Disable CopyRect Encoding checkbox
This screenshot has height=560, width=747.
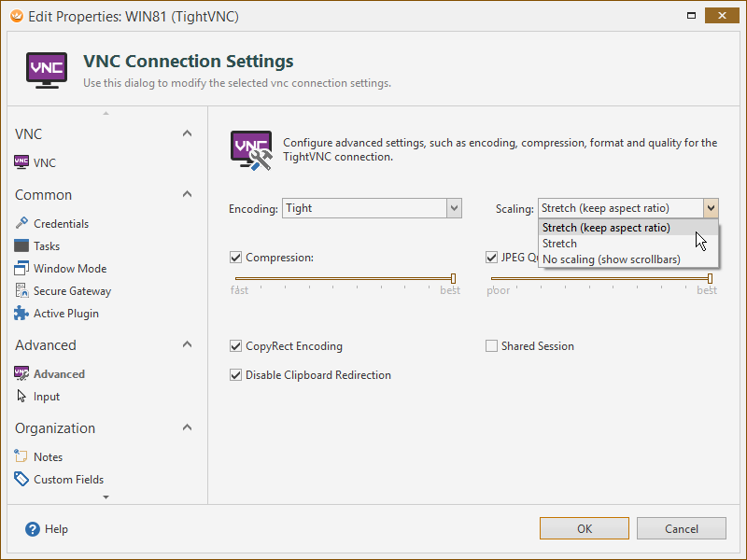coord(236,346)
